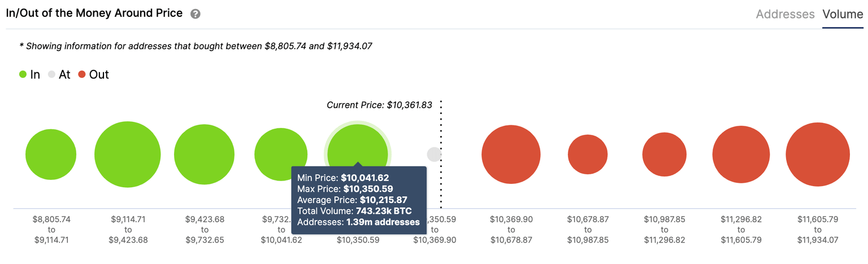Image resolution: width=868 pixels, height=264 pixels.
Task: Click the In/Out of the Money title
Action: click(94, 14)
